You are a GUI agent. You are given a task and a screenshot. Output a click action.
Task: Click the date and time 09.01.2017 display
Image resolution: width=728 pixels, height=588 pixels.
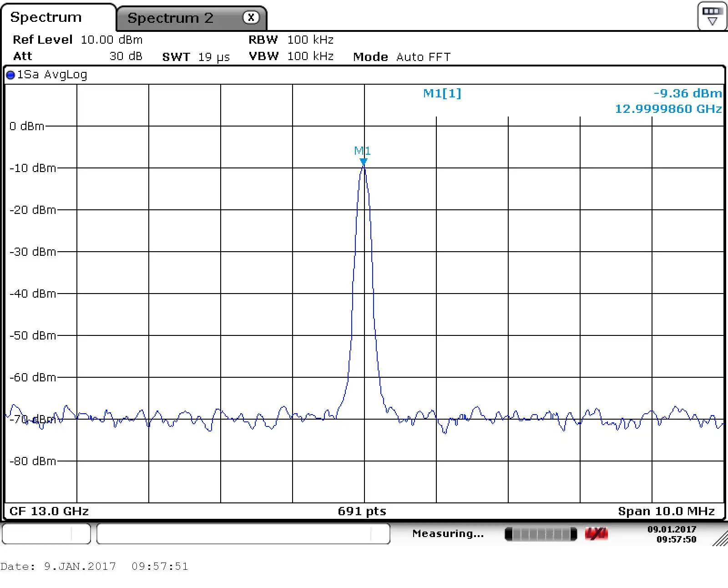672,534
